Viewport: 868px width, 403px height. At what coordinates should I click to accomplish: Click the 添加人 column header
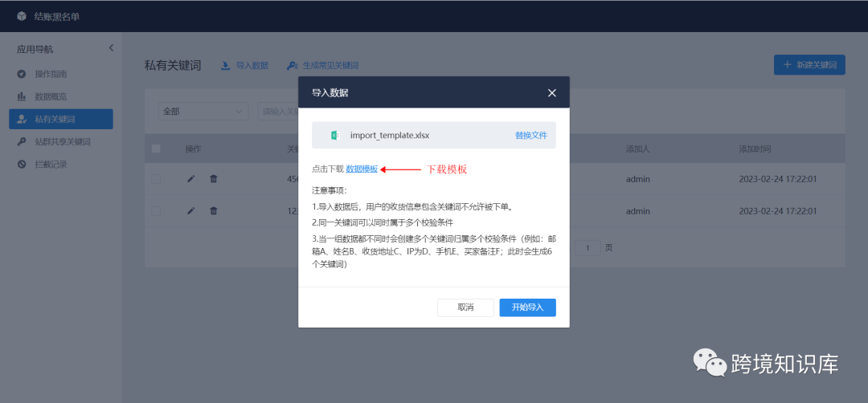[637, 149]
